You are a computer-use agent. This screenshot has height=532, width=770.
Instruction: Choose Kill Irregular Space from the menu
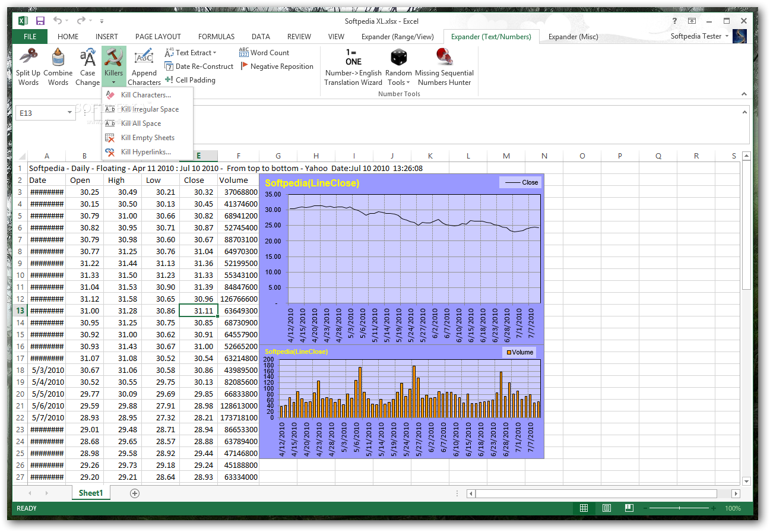pyautogui.click(x=147, y=109)
